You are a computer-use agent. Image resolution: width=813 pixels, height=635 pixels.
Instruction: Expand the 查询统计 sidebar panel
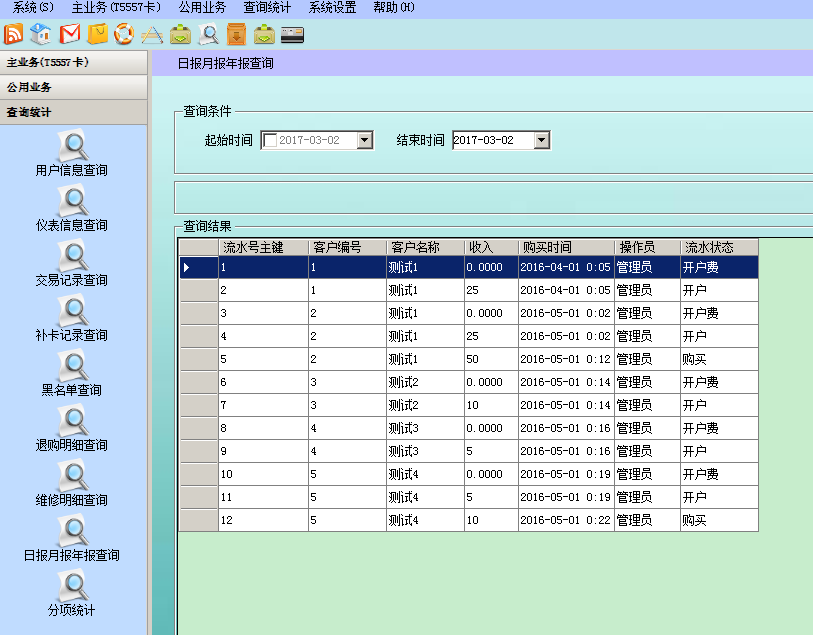(x=74, y=112)
